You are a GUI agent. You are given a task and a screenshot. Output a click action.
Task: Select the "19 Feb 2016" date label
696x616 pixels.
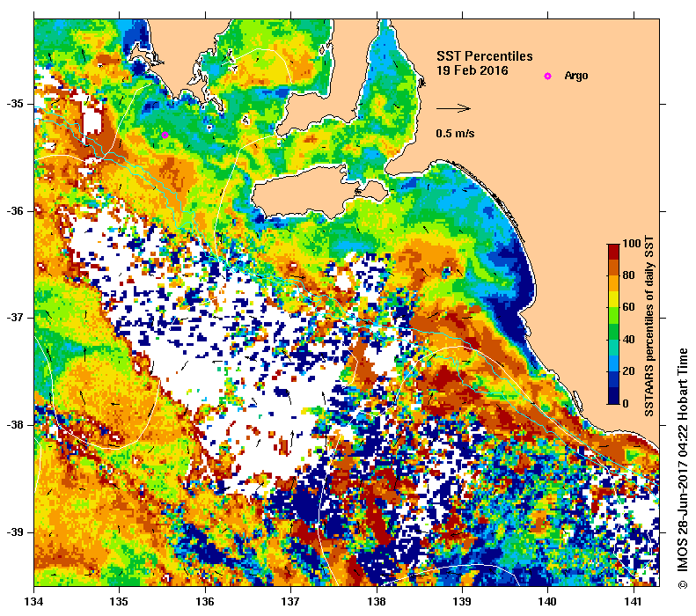click(x=472, y=70)
